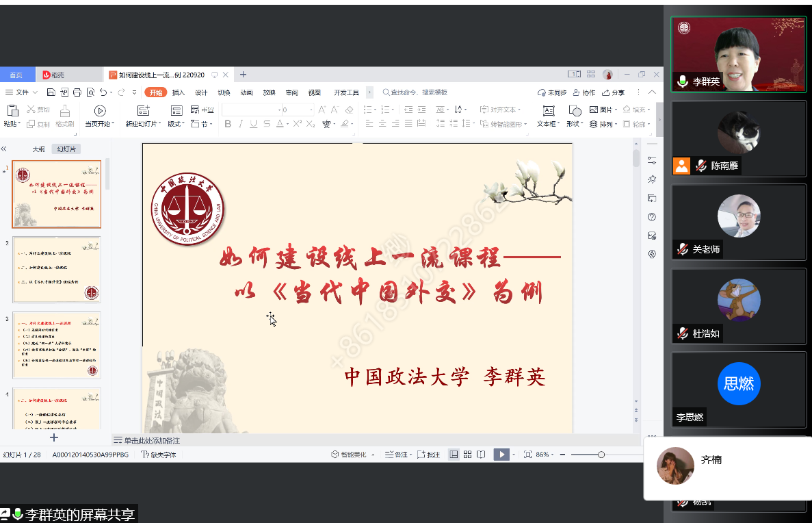The height and width of the screenshot is (523, 812).
Task: Click the Italic formatting icon
Action: 241,124
